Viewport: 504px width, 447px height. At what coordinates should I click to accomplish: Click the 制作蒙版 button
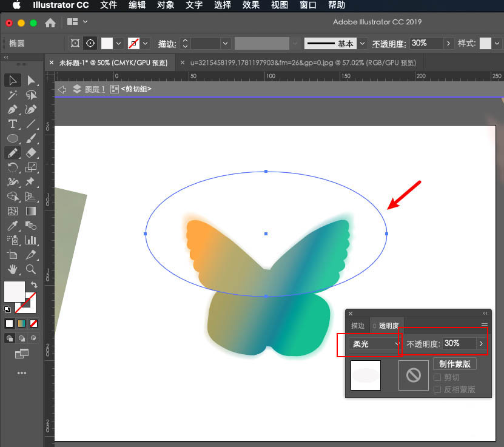(x=455, y=365)
